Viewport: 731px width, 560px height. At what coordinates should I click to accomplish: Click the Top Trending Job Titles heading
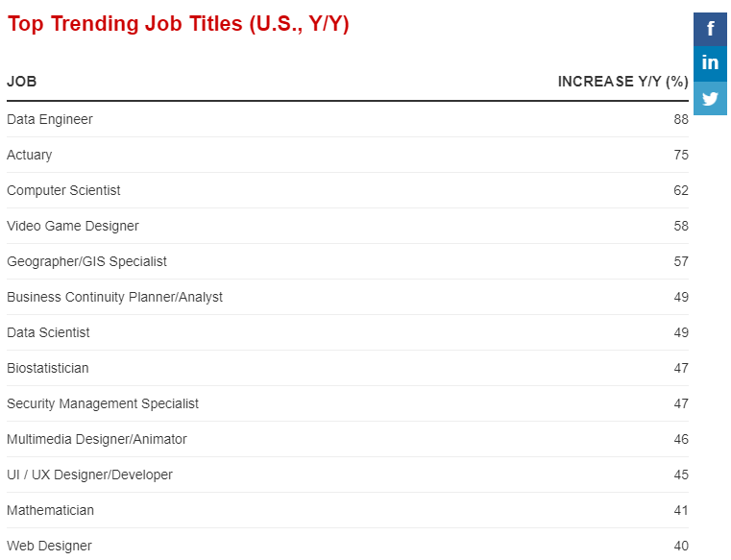(178, 24)
